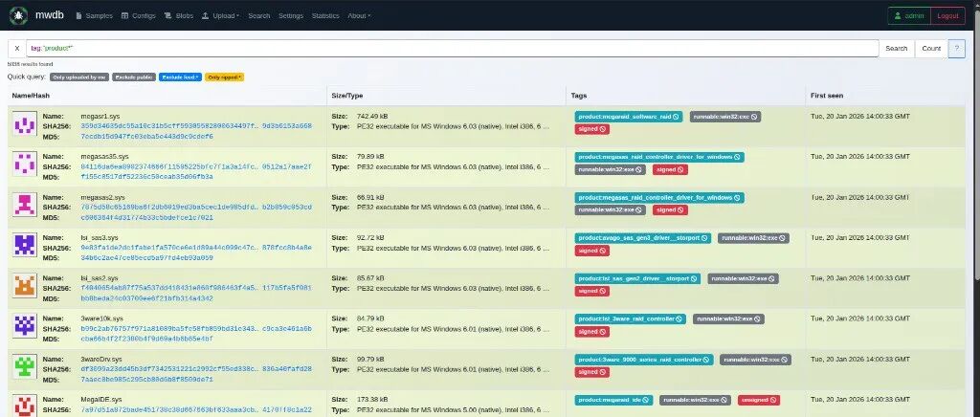Open the admin profile button

pyautogui.click(x=909, y=15)
